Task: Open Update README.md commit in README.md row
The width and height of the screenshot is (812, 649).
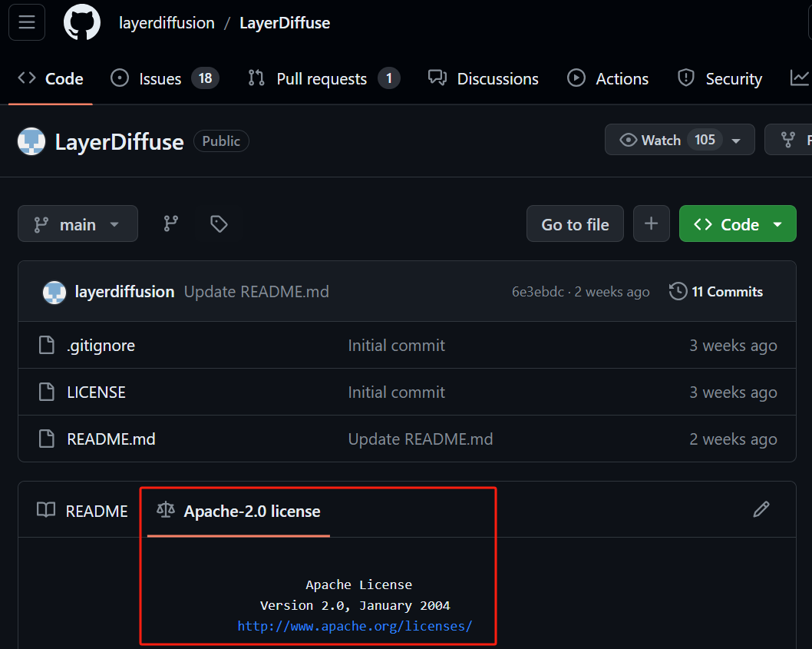Action: pos(421,439)
